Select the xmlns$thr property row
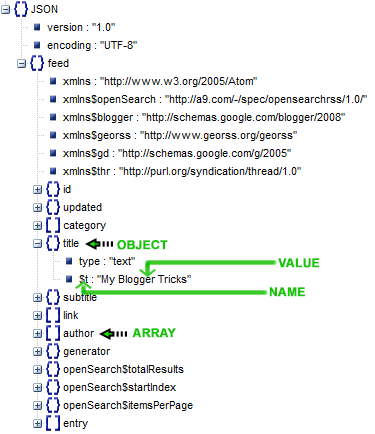375x434 pixels. (182, 171)
